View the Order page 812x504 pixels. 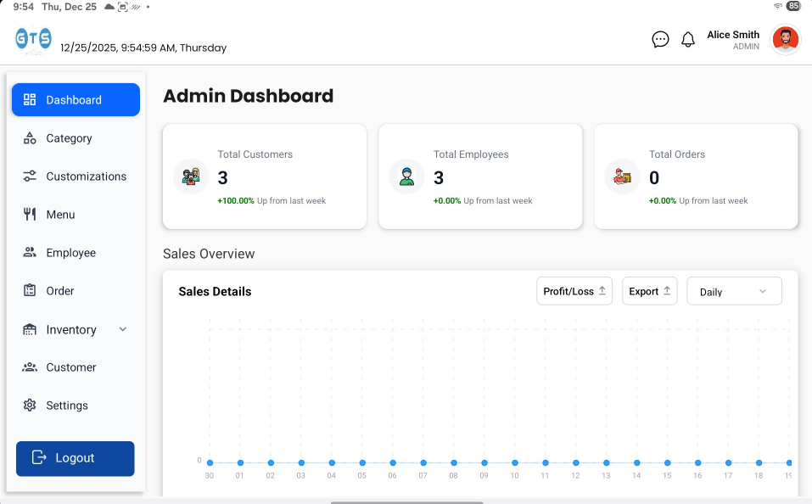point(76,290)
